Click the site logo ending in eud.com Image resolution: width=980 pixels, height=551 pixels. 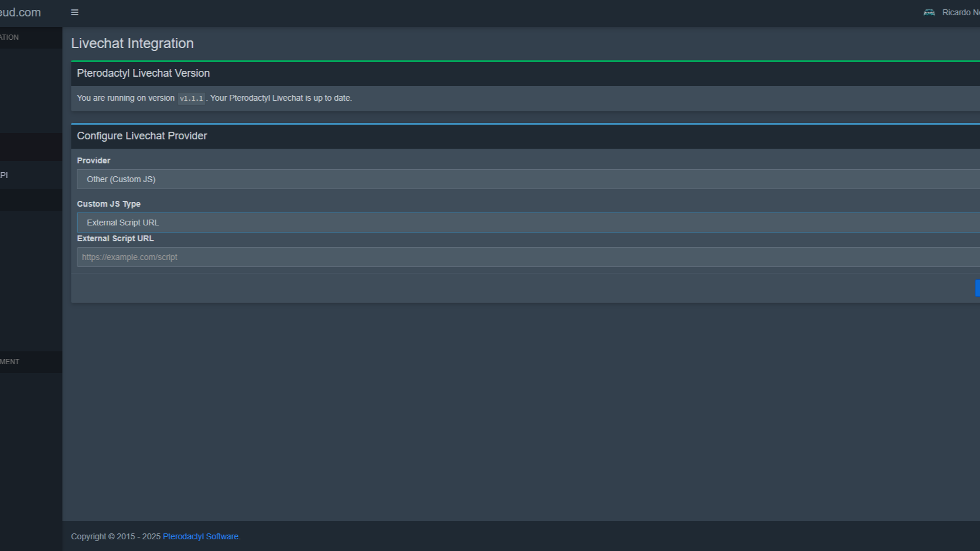point(21,12)
